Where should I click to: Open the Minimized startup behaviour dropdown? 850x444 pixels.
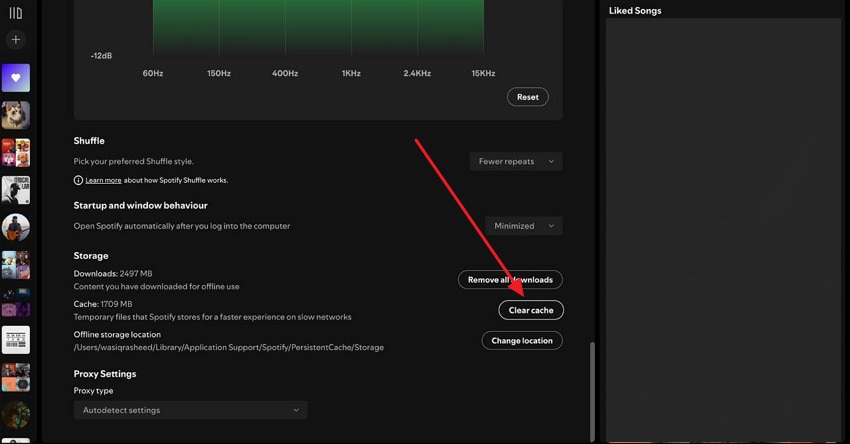click(x=524, y=226)
